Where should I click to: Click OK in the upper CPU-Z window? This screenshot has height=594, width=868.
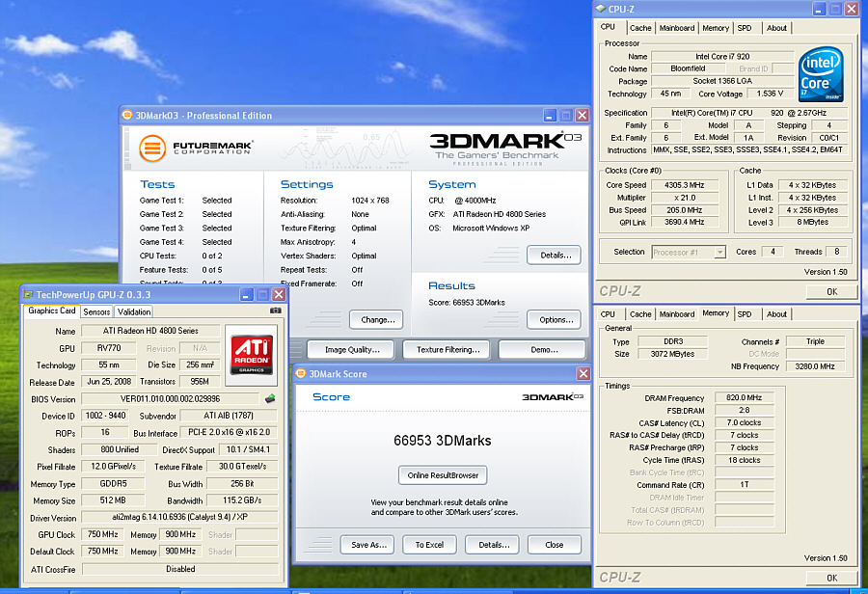(831, 292)
